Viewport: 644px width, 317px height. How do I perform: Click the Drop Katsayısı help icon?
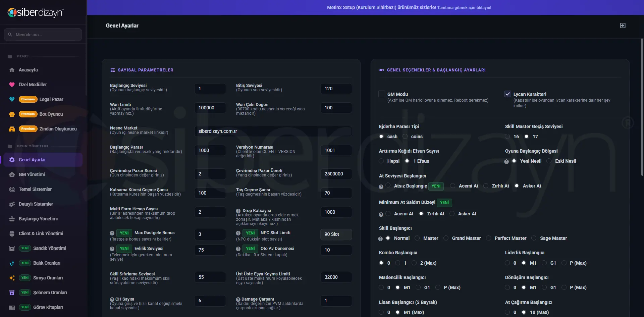(238, 211)
